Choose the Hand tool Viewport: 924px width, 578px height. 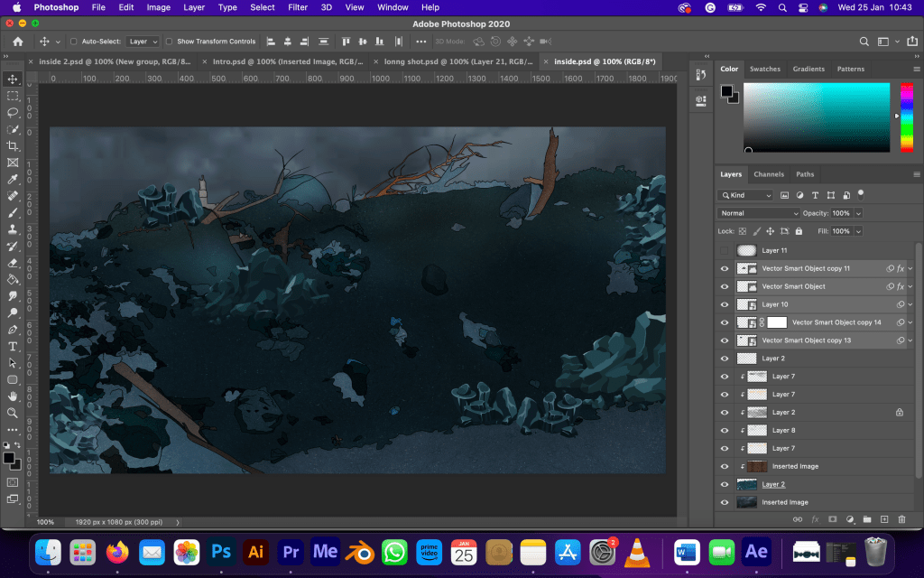click(13, 396)
